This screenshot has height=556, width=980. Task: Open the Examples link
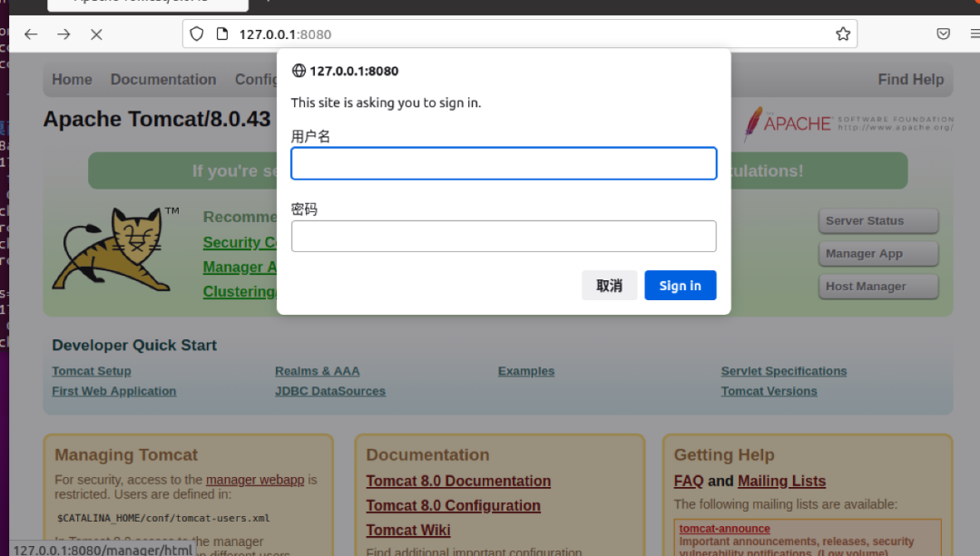coord(526,371)
